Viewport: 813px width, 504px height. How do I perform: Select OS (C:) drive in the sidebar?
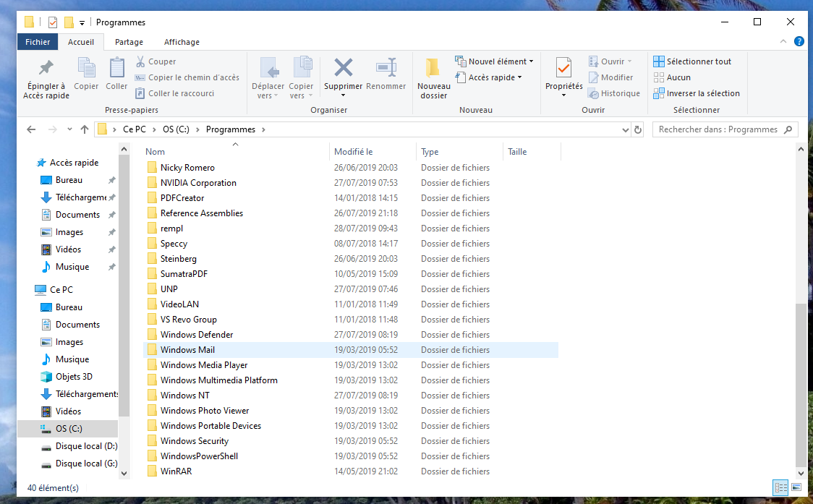click(x=68, y=429)
